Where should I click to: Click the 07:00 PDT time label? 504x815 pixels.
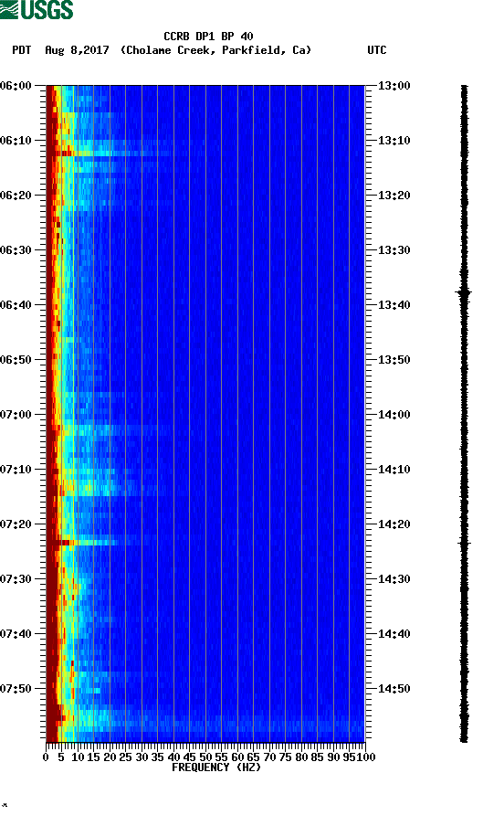(16, 415)
